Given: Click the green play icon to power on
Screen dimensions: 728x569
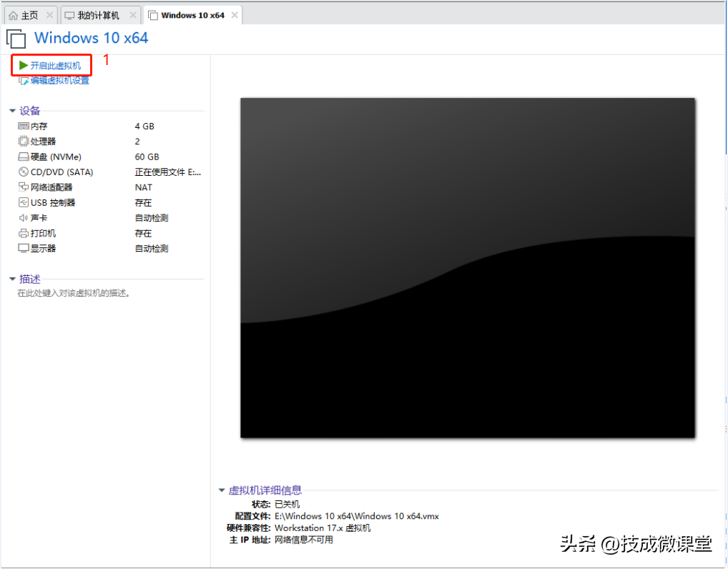Looking at the screenshot, I should pos(23,66).
